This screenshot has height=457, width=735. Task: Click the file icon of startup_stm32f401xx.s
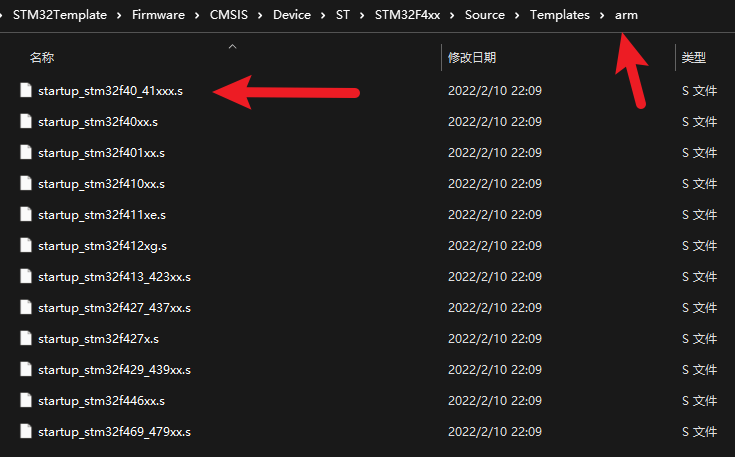pos(27,153)
